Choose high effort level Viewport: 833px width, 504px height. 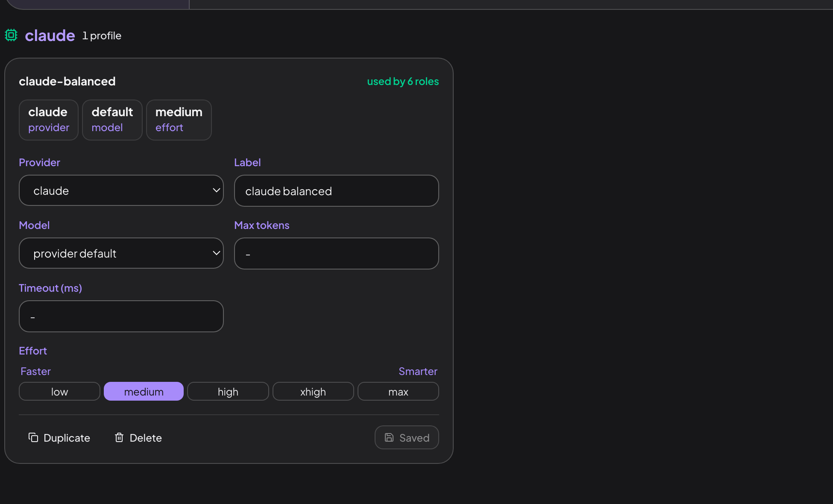click(x=228, y=391)
